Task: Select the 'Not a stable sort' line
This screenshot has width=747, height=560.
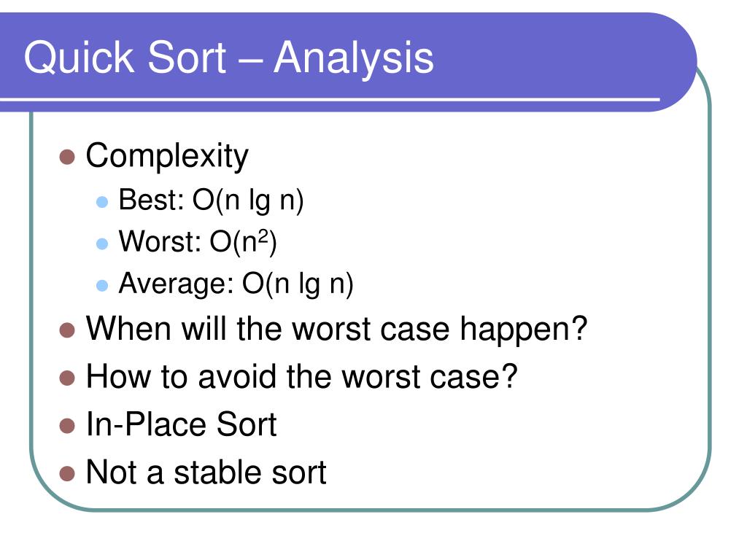Action: [206, 472]
